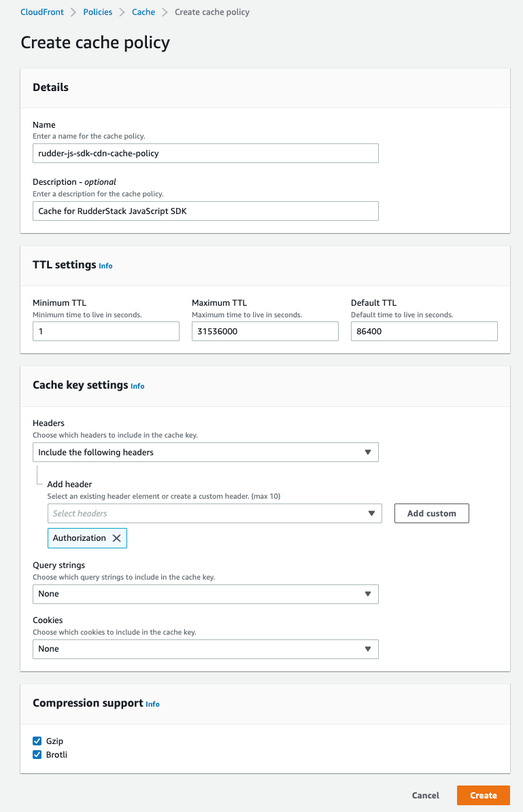Click the 'Create cache policy' breadcrumb text

coord(212,12)
